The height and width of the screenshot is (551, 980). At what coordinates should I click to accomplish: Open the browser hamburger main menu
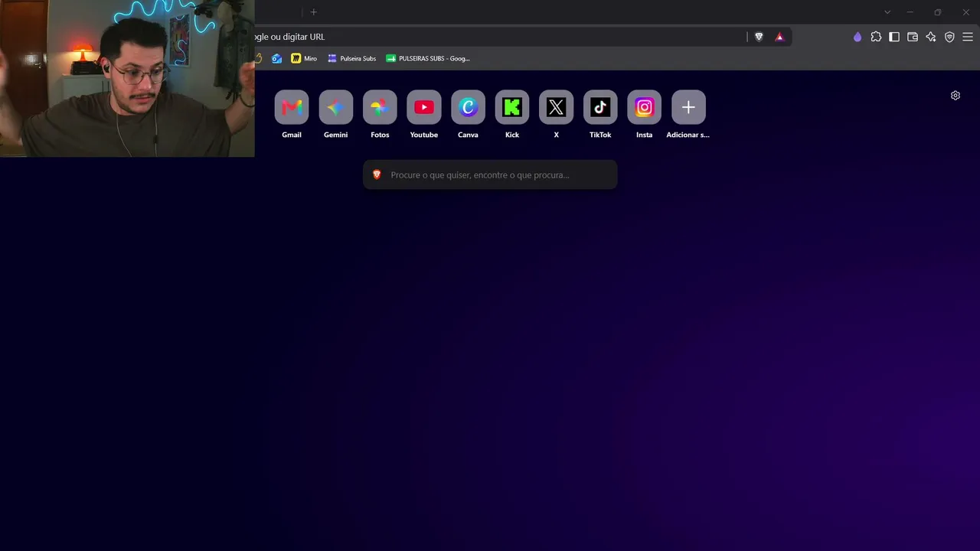click(968, 37)
